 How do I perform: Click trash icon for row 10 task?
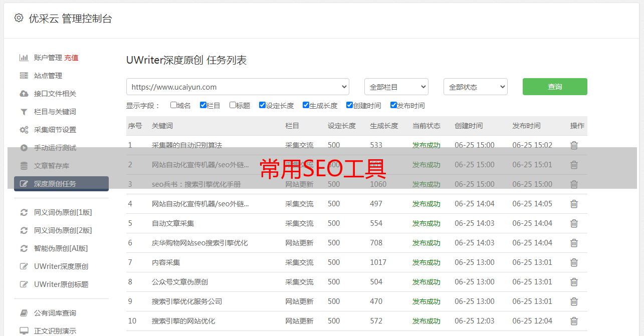pos(574,321)
